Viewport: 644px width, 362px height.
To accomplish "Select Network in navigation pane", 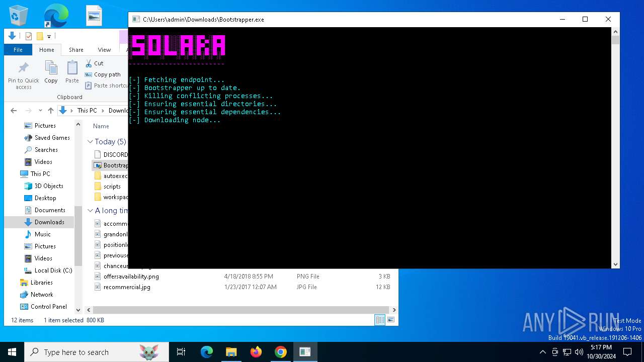I will click(36, 295).
